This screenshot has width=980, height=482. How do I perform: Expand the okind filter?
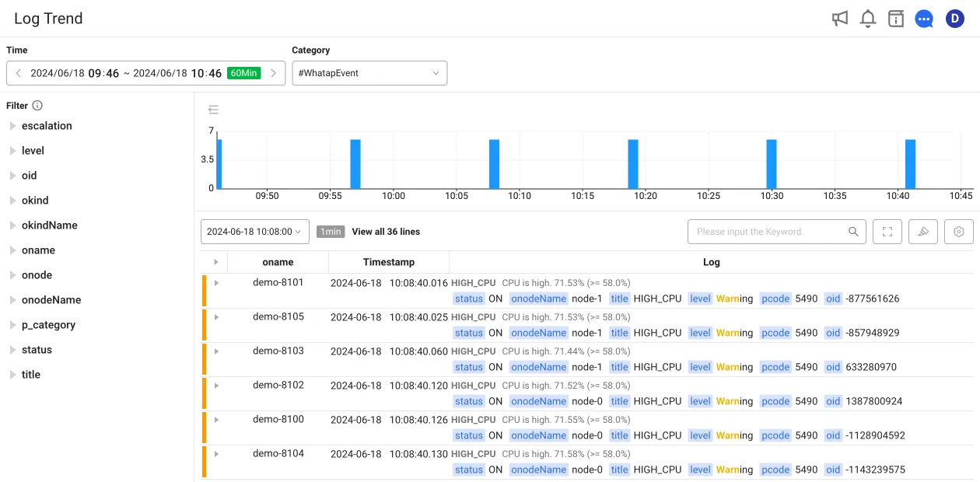coord(12,201)
